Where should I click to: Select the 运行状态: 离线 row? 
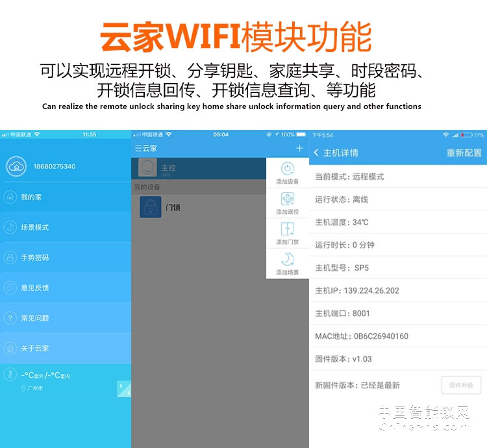[398, 199]
